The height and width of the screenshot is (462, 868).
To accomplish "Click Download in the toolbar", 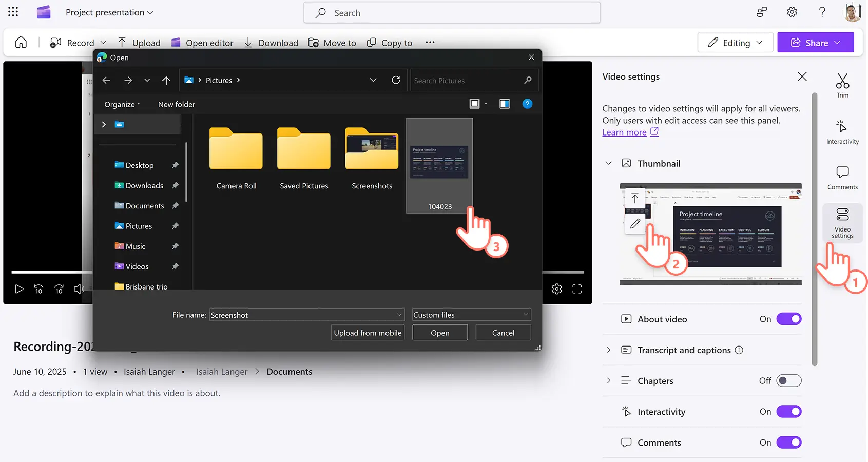I will (271, 43).
